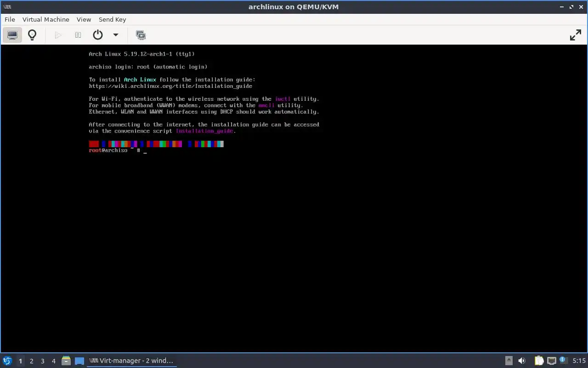
Task: Switch to workspace 3
Action: pyautogui.click(x=43, y=361)
